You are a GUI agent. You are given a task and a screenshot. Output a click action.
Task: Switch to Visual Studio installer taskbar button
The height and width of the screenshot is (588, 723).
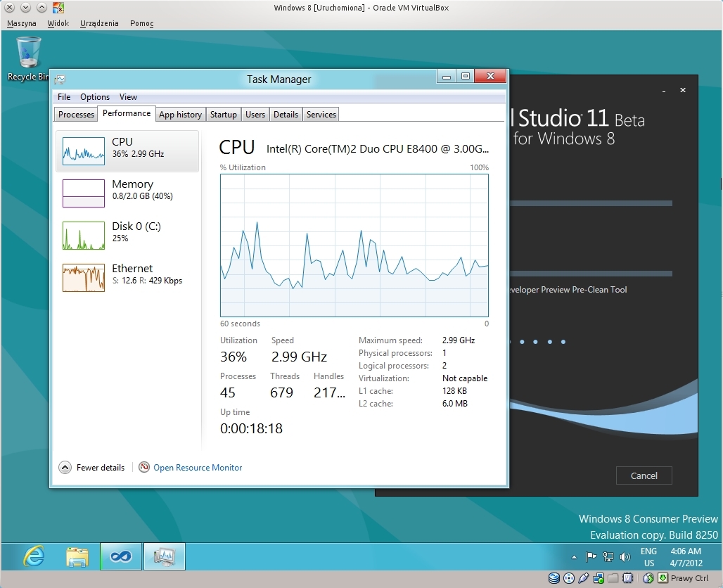click(121, 556)
